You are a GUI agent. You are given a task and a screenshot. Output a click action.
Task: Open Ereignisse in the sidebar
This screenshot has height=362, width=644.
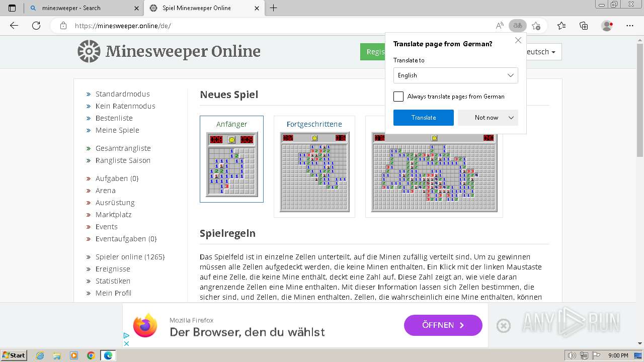[x=113, y=269]
